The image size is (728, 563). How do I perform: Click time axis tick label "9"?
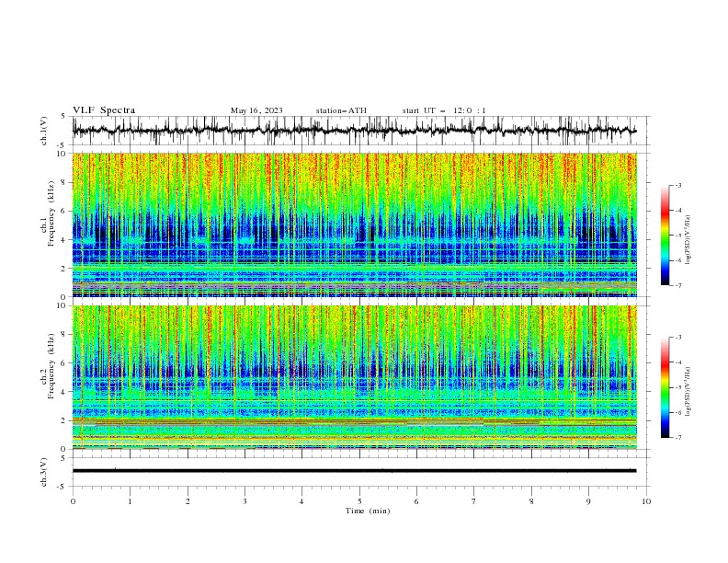click(x=588, y=501)
